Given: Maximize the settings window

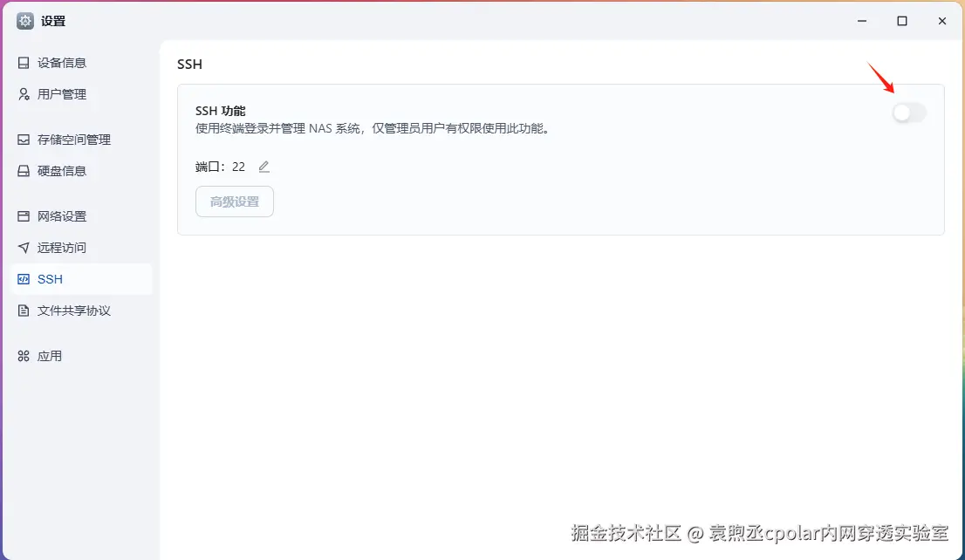Looking at the screenshot, I should pos(902,20).
